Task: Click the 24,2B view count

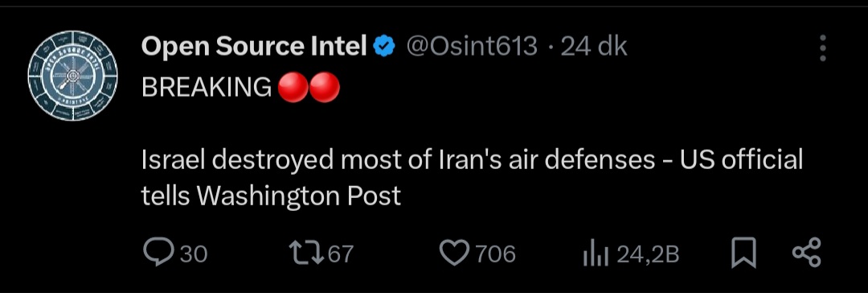Action: [648, 254]
